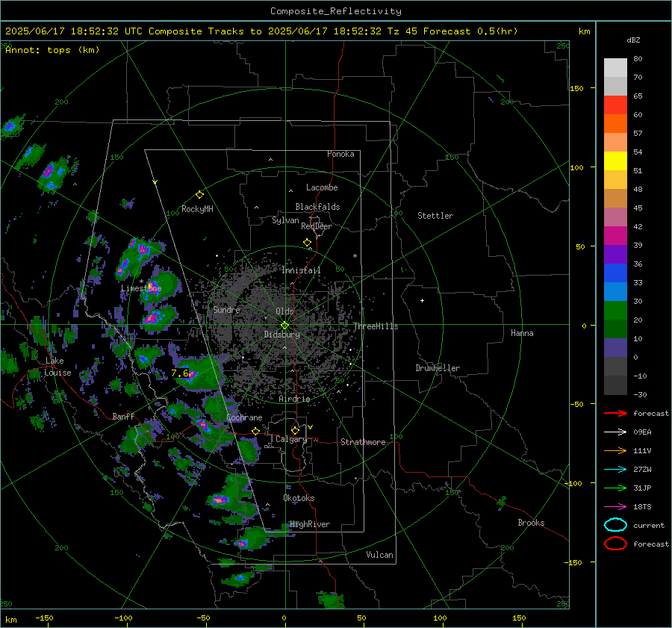672x628 pixels.
Task: Pick the blue 33-36 dBZ swatch
Action: pyautogui.click(x=615, y=273)
